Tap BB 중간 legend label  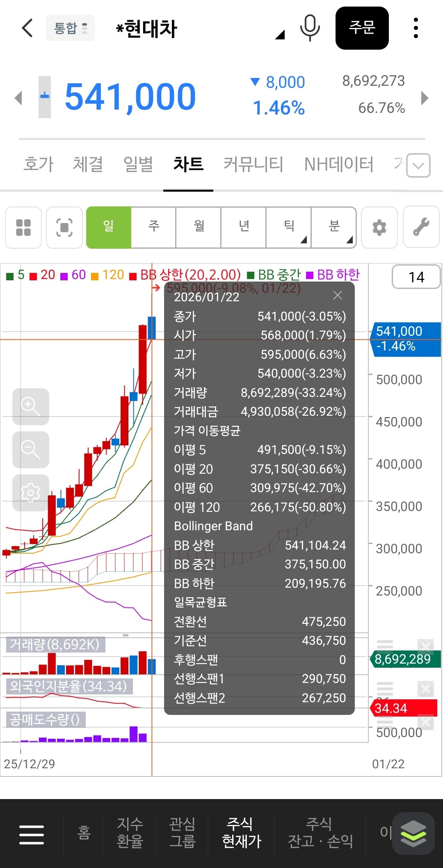coord(274,275)
